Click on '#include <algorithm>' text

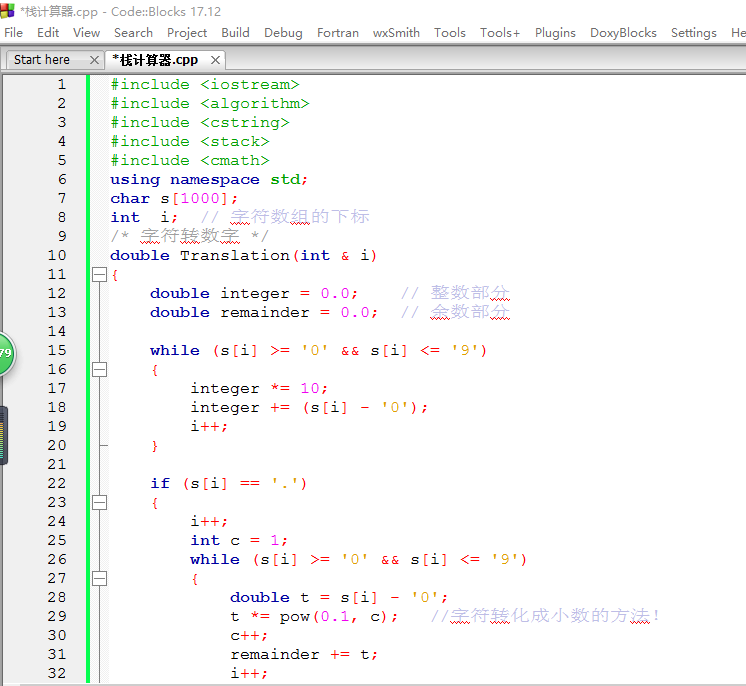click(x=210, y=104)
